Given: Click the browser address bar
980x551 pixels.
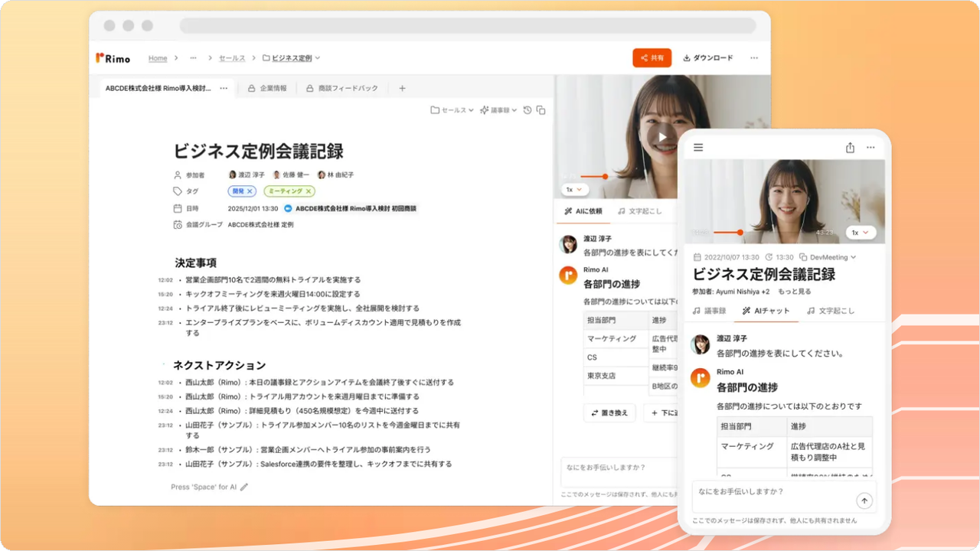Looking at the screenshot, I should [468, 25].
